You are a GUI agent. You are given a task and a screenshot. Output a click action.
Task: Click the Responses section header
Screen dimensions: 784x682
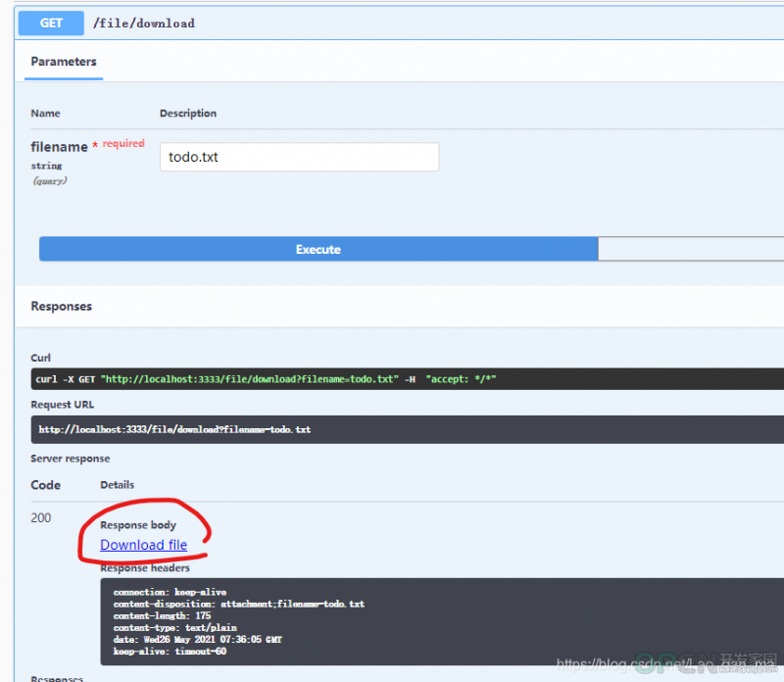pos(62,307)
